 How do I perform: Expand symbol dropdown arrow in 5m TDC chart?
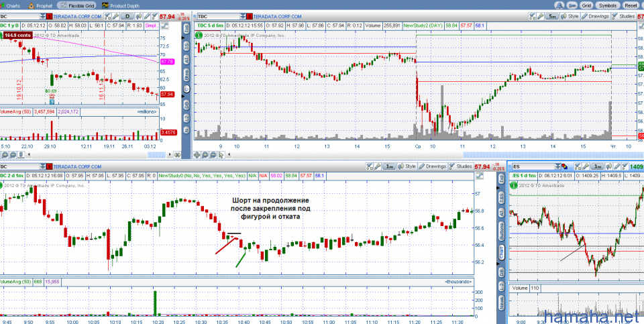pyautogui.click(x=243, y=16)
